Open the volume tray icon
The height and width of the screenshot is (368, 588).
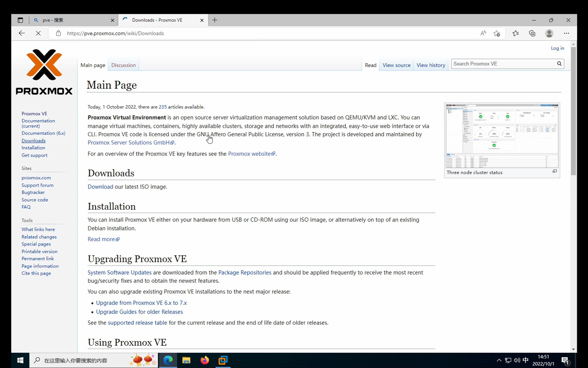517,360
